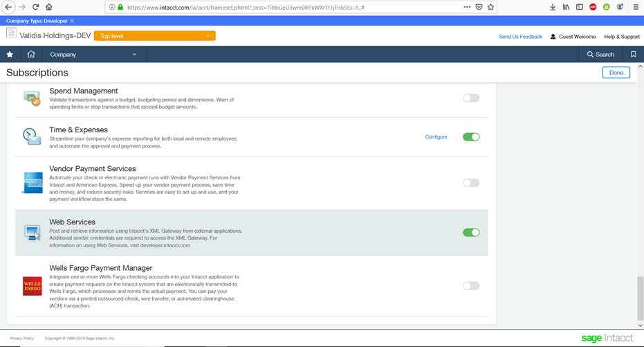Click the Time & Expenses heading
This screenshot has height=347, width=644.
78,130
